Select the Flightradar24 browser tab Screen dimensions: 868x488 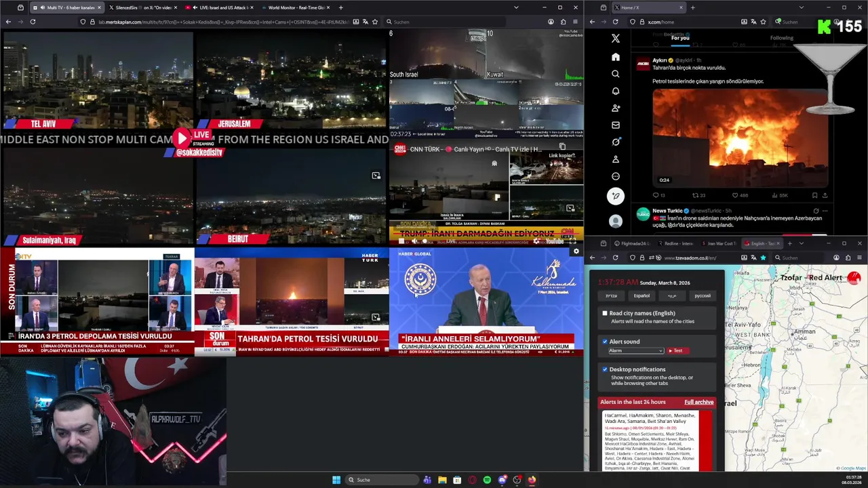(x=632, y=243)
